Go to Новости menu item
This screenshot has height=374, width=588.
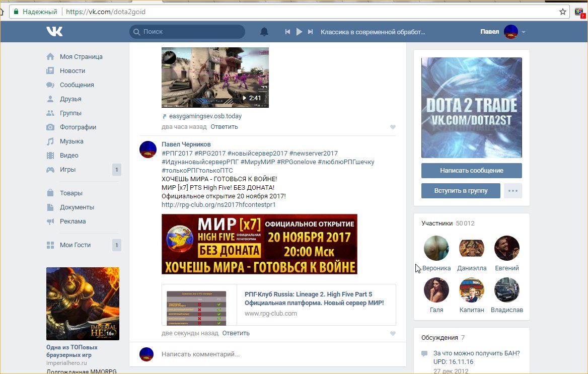(x=72, y=71)
